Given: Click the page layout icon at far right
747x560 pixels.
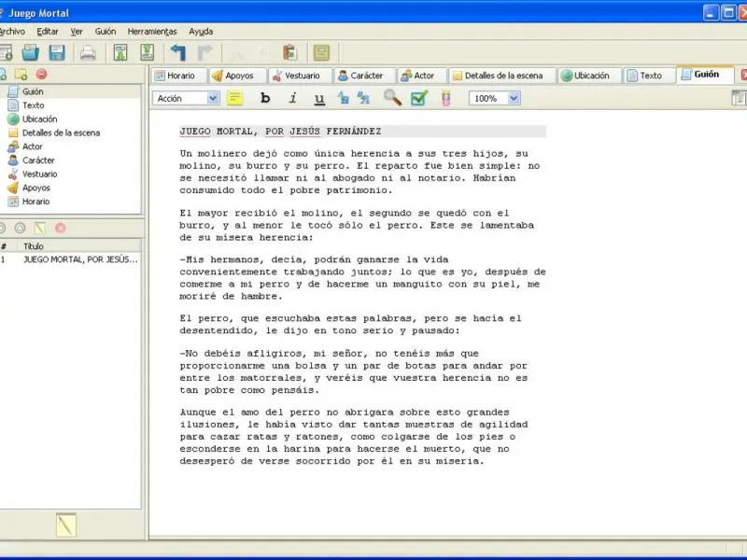Looking at the screenshot, I should tap(739, 98).
